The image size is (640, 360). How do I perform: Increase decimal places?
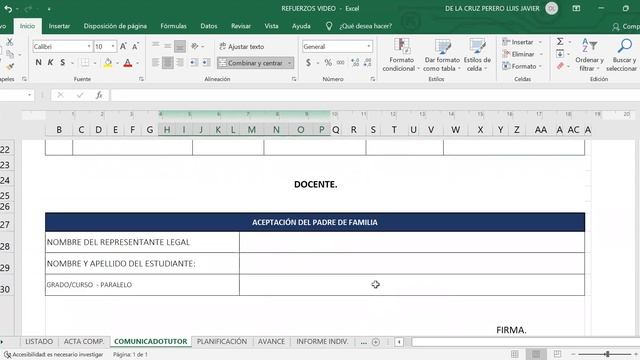pyautogui.click(x=355, y=63)
